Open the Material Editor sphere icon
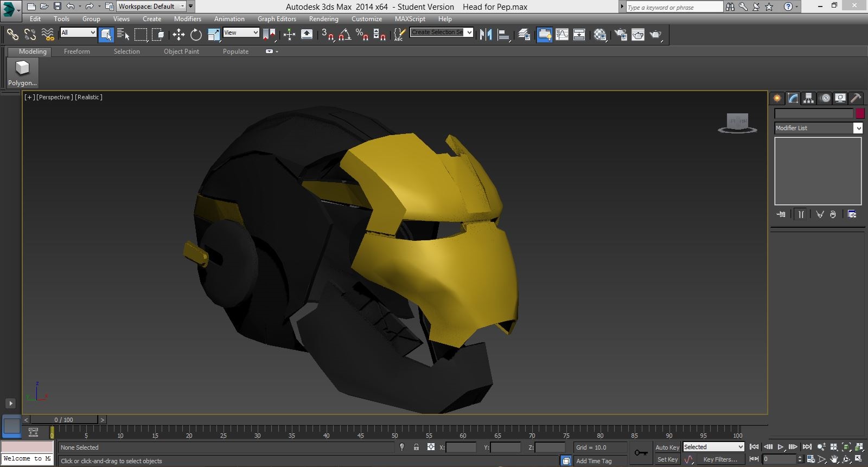 click(x=599, y=35)
